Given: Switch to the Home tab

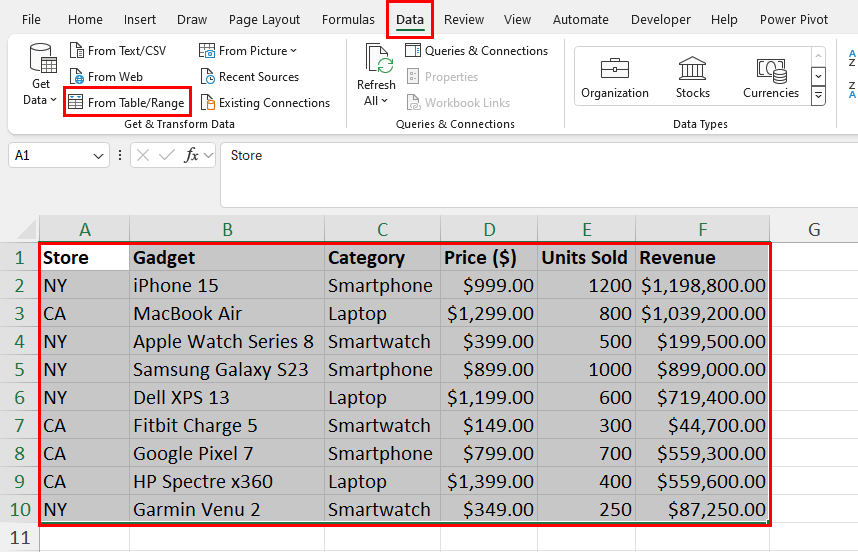Looking at the screenshot, I should click(85, 20).
